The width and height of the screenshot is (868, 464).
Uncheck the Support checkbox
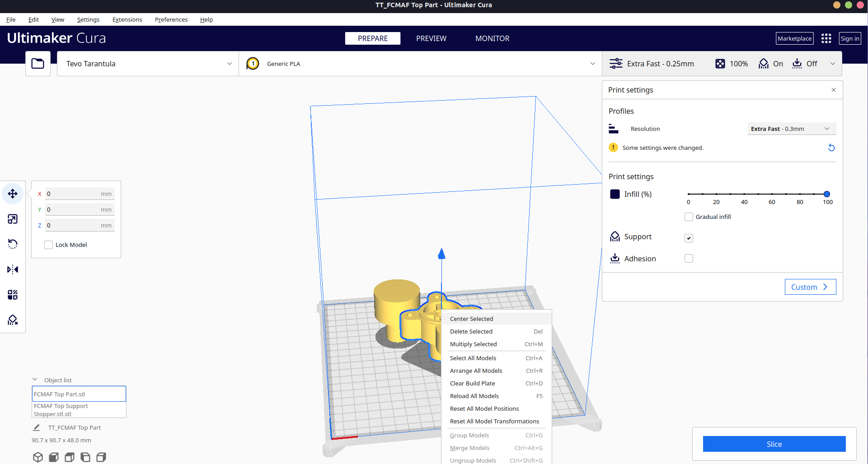[689, 238]
